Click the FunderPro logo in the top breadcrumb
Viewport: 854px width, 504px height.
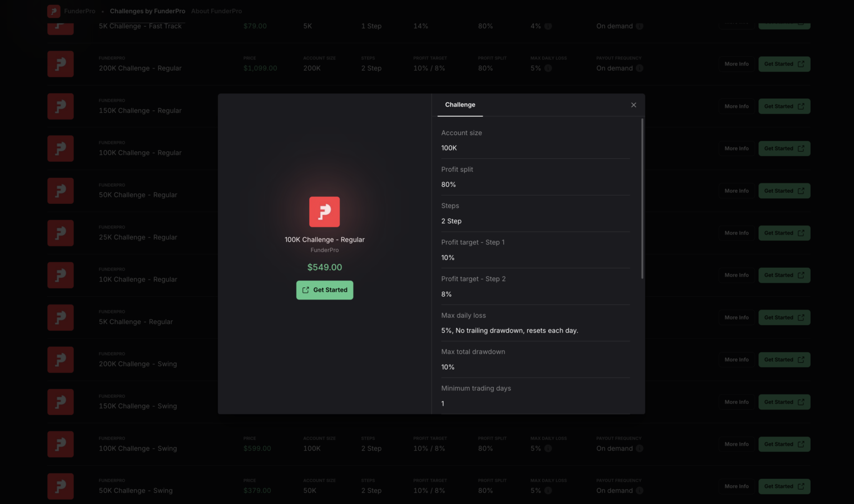[54, 11]
